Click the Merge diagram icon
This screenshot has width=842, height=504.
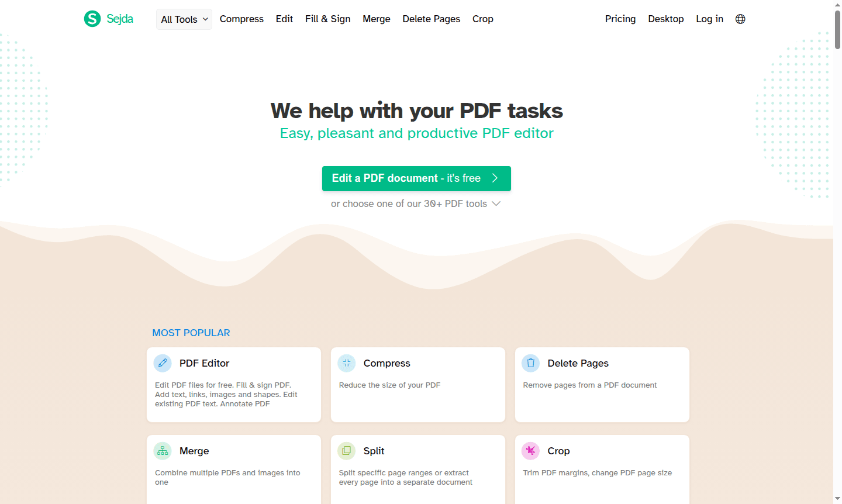[x=163, y=451]
